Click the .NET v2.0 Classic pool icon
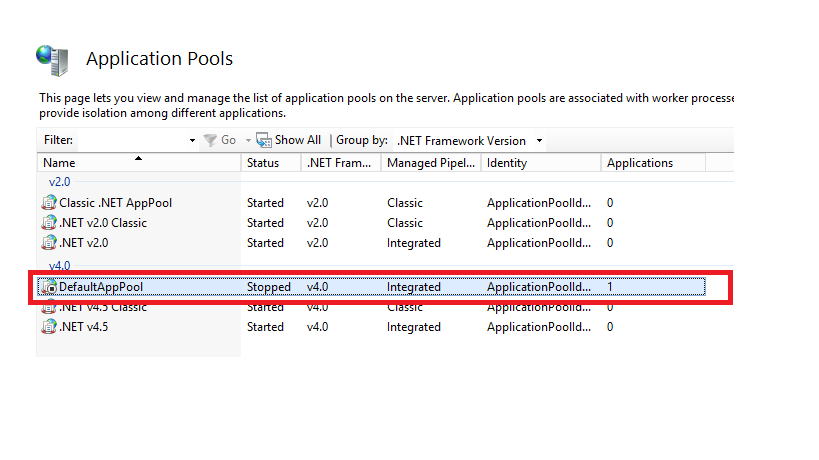The height and width of the screenshot is (460, 819). 49,222
